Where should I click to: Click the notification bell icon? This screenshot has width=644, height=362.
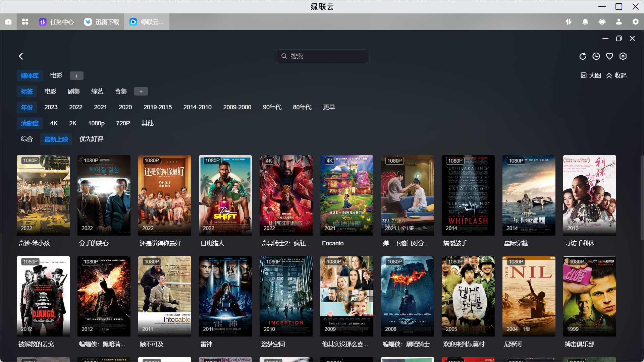click(x=585, y=22)
